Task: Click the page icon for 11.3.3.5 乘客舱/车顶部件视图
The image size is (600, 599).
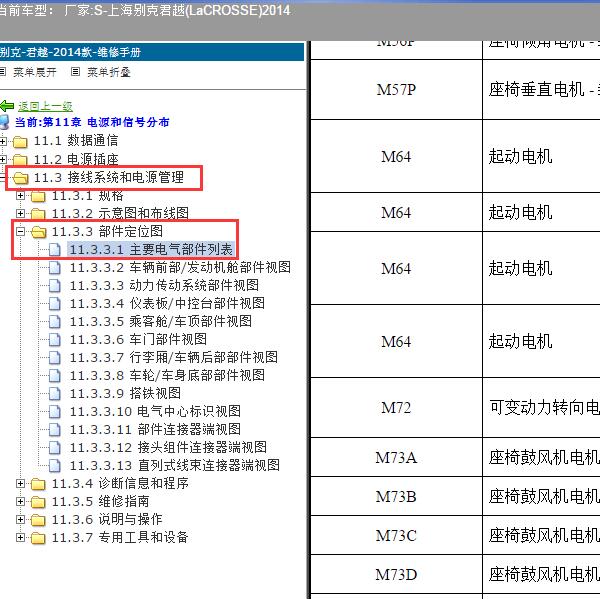Action: tap(55, 322)
